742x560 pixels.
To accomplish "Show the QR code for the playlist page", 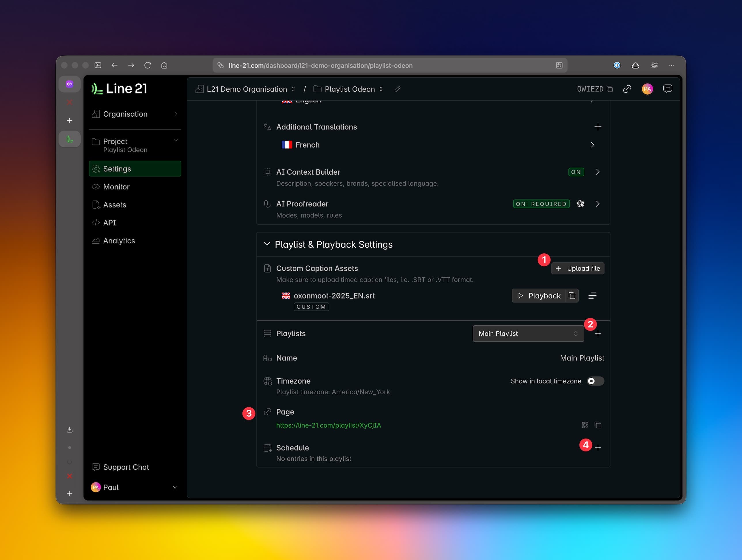I will (x=585, y=425).
